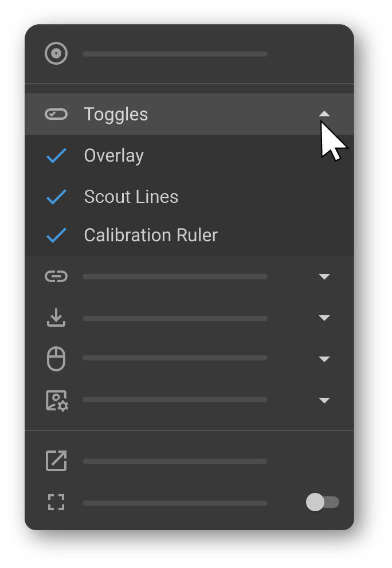Image resolution: width=392 pixels, height=568 pixels.
Task: Click the Toggles pill icon
Action: coord(56,114)
